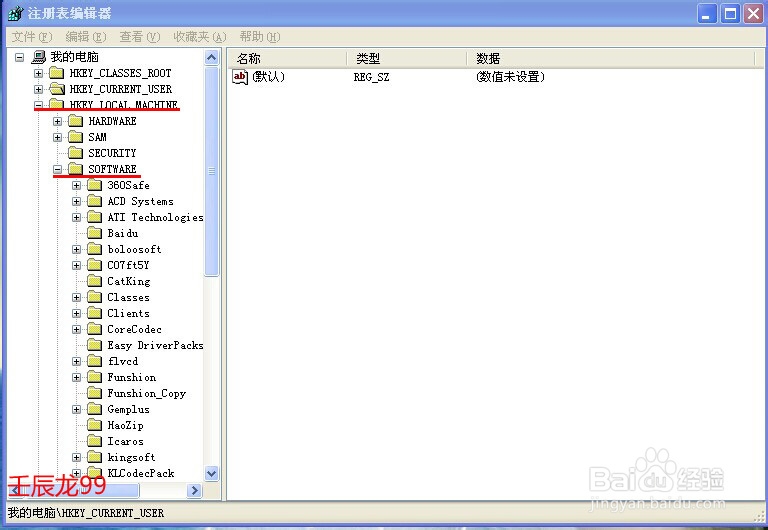Image resolution: width=768 pixels, height=530 pixels.
Task: Expand HKEY_CLASSES_ROOT key
Action: (38, 73)
